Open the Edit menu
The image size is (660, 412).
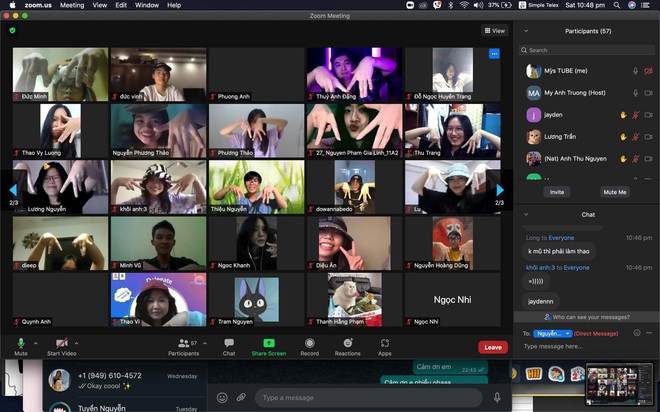coord(121,5)
